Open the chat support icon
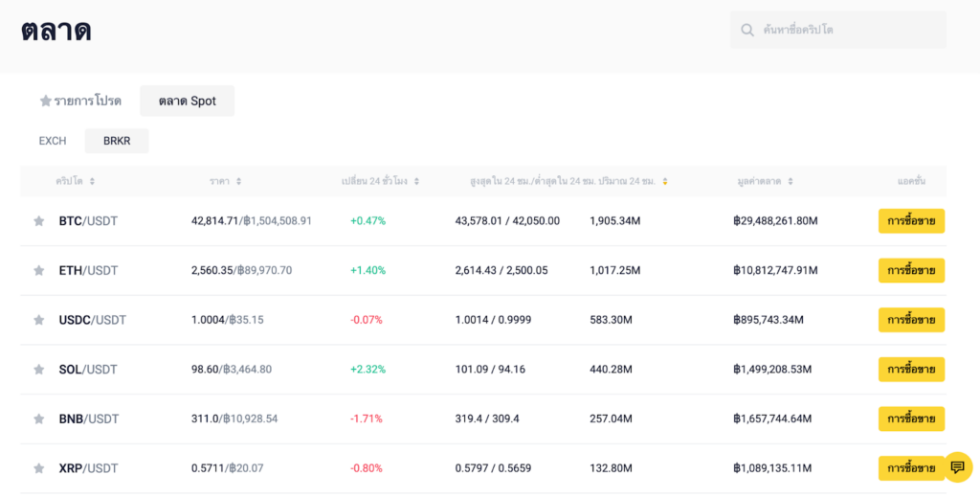The image size is (980, 498). click(x=957, y=467)
